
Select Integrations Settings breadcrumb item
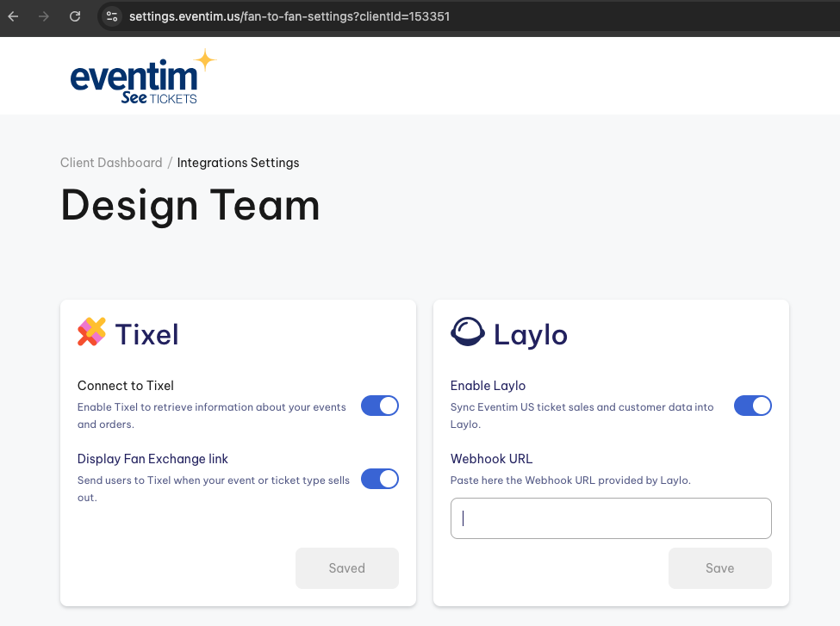[239, 163]
